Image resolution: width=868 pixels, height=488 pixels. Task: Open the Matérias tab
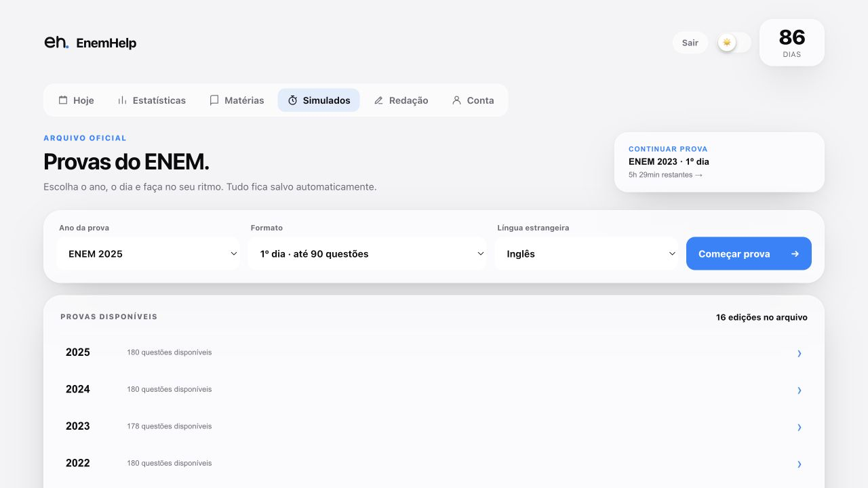(237, 100)
